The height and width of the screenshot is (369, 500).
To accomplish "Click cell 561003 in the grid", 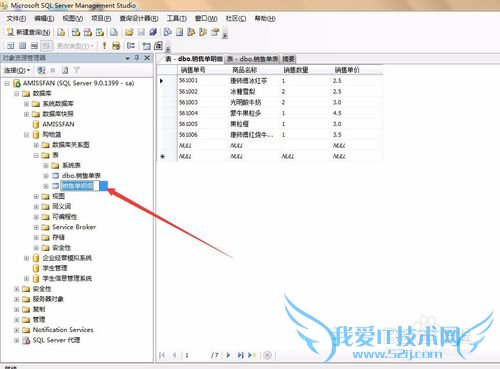I will coord(203,102).
